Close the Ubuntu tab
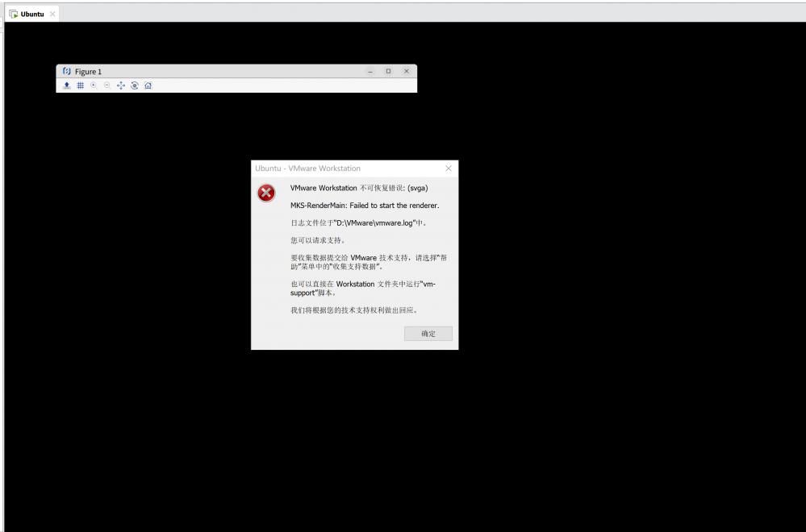Image resolution: width=806 pixels, height=532 pixels. (52, 13)
